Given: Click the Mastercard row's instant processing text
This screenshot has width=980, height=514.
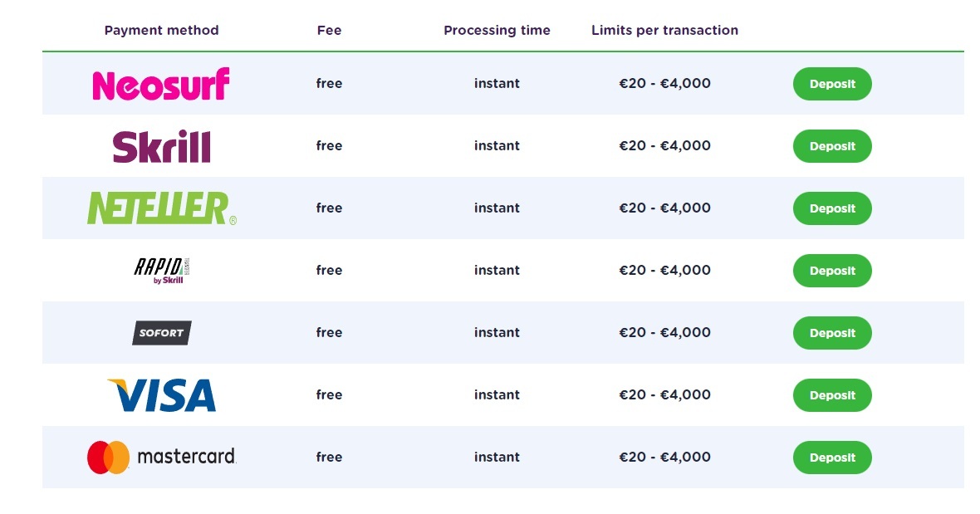Looking at the screenshot, I should [x=497, y=458].
